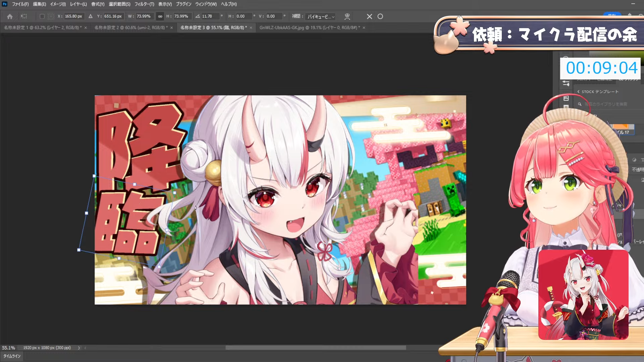This screenshot has width=644, height=362.
Task: Click the H scale percentage field
Action: click(x=182, y=16)
